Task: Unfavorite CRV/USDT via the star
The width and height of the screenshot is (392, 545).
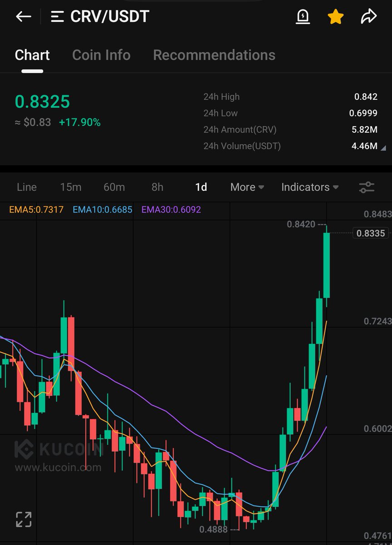Action: tap(335, 16)
